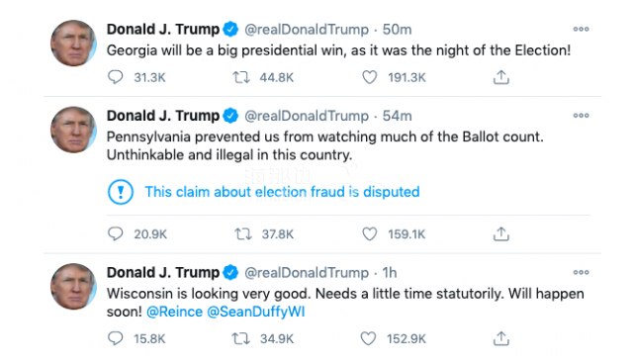Open more options on the 54m tweet
633x364 pixels.
click(581, 116)
